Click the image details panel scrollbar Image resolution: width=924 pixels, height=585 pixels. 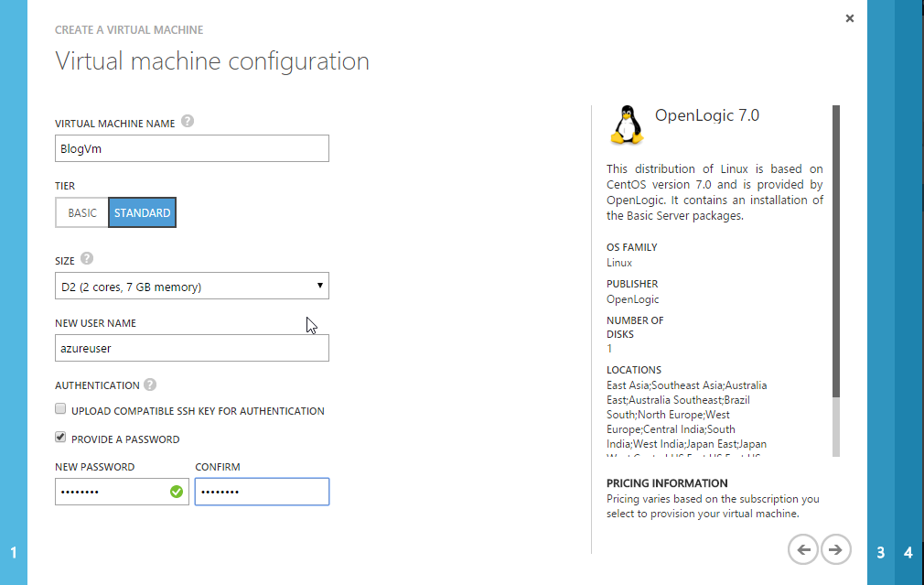point(836,275)
